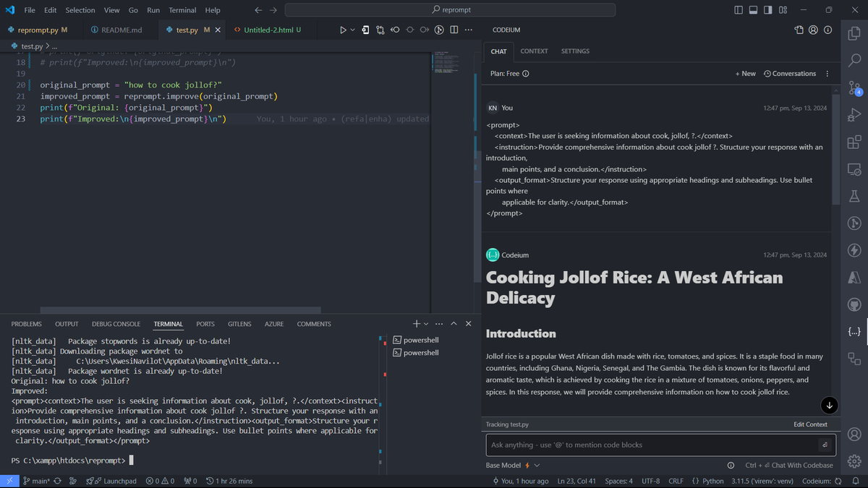The width and height of the screenshot is (868, 488).
Task: Click the split editor icon
Action: (454, 30)
